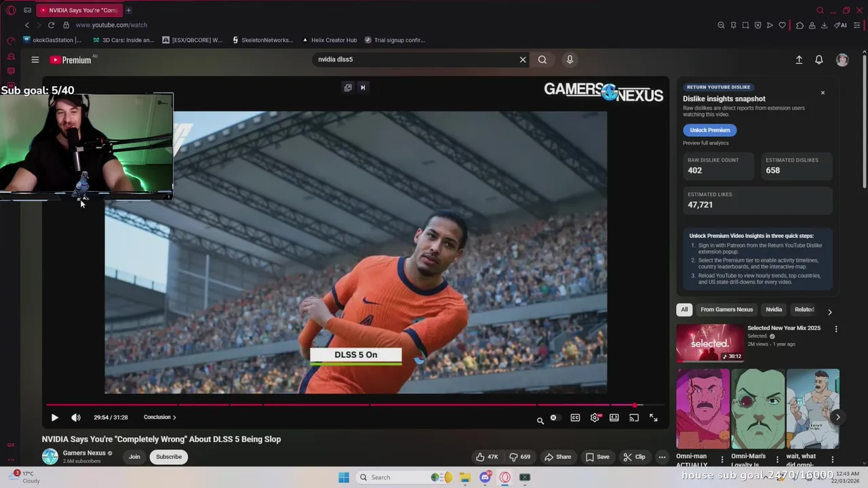
Task: Like the video (47K)
Action: (487, 457)
